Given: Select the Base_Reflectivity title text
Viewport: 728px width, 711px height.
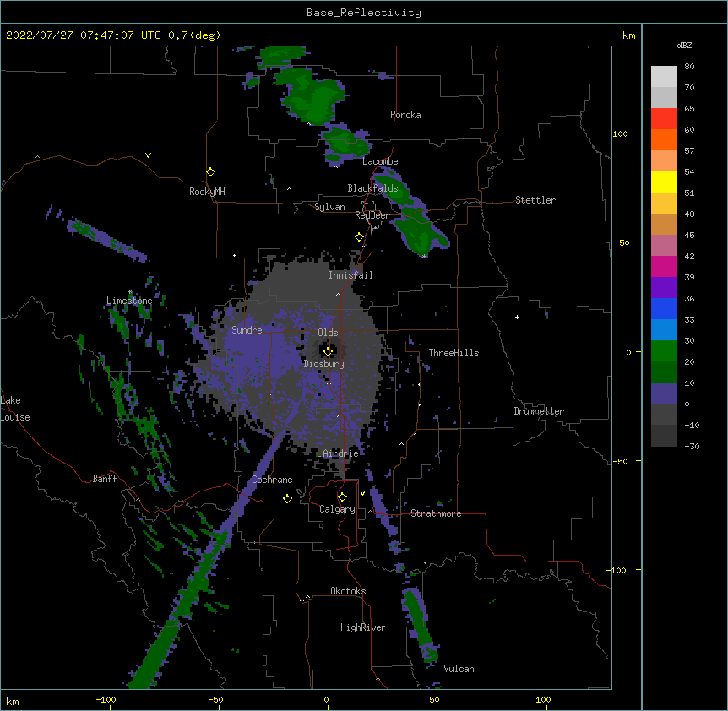Looking at the screenshot, I should (x=364, y=13).
